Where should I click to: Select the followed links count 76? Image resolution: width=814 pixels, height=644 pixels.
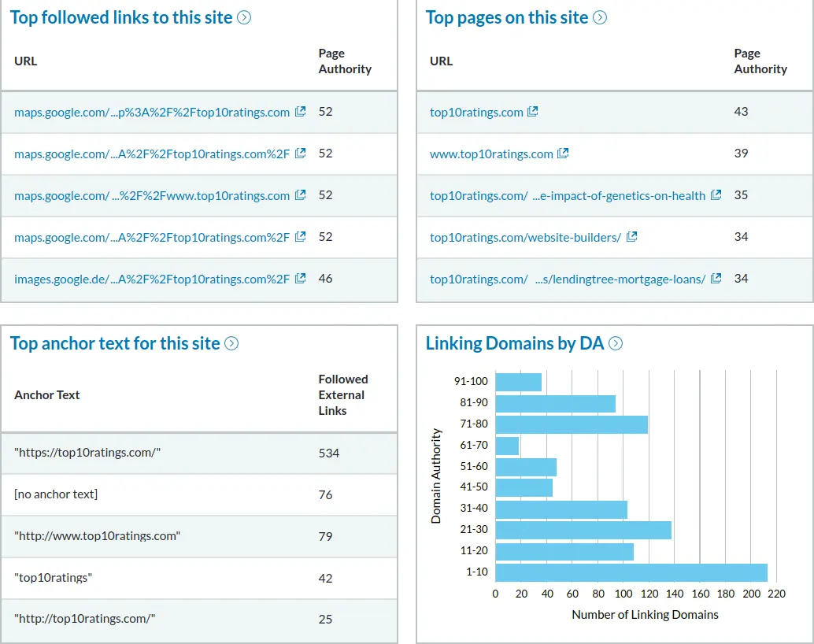point(325,495)
